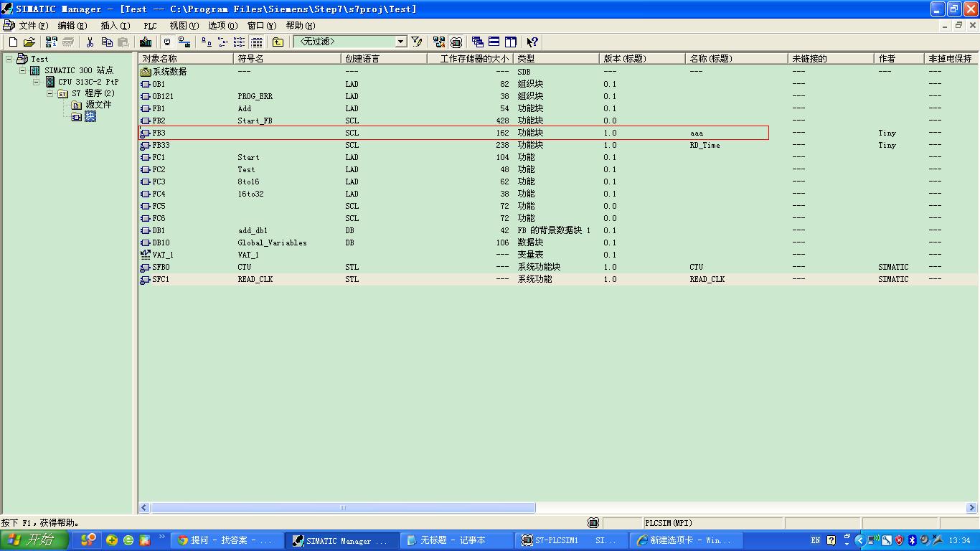Open the 编辑(E) menu
This screenshot has height=551, width=980.
click(x=72, y=26)
